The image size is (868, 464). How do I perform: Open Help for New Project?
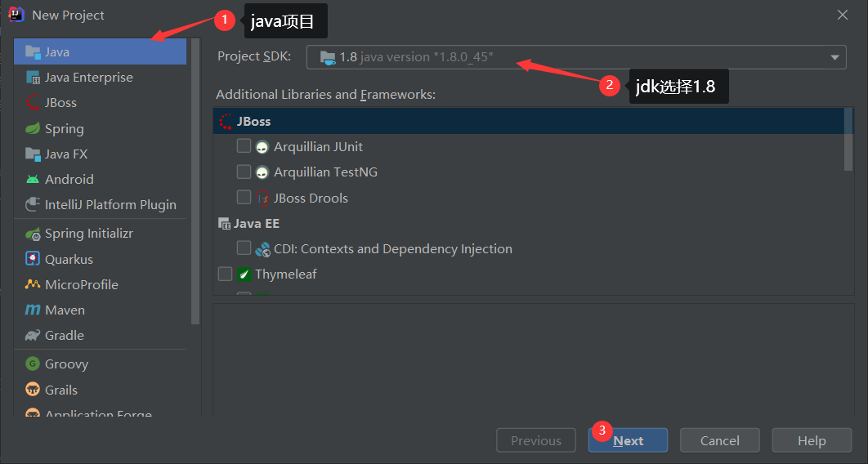point(812,441)
